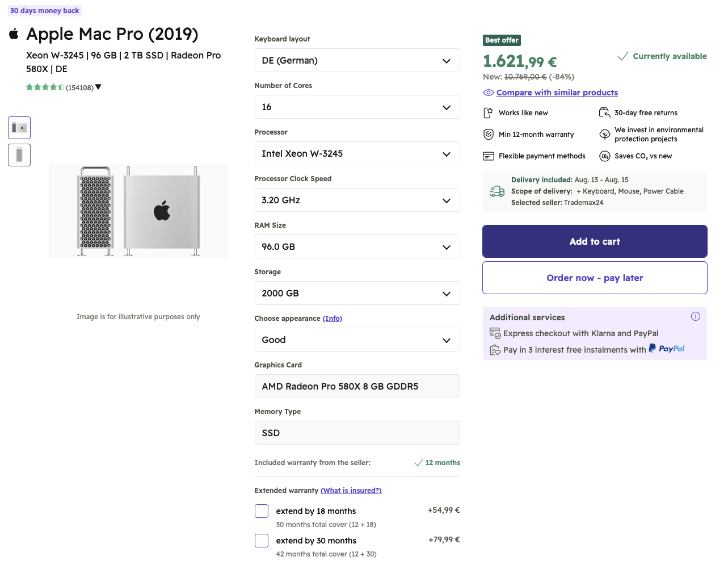
Task: Open the What is insured link
Action: 351,491
